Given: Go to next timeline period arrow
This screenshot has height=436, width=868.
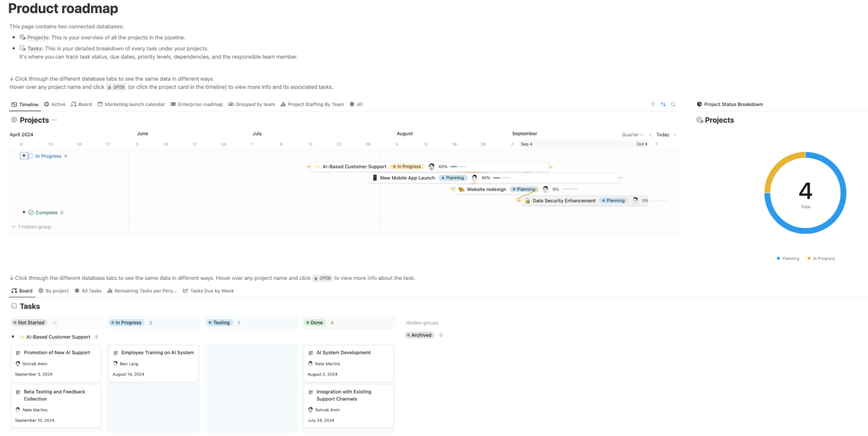Looking at the screenshot, I should 675,135.
